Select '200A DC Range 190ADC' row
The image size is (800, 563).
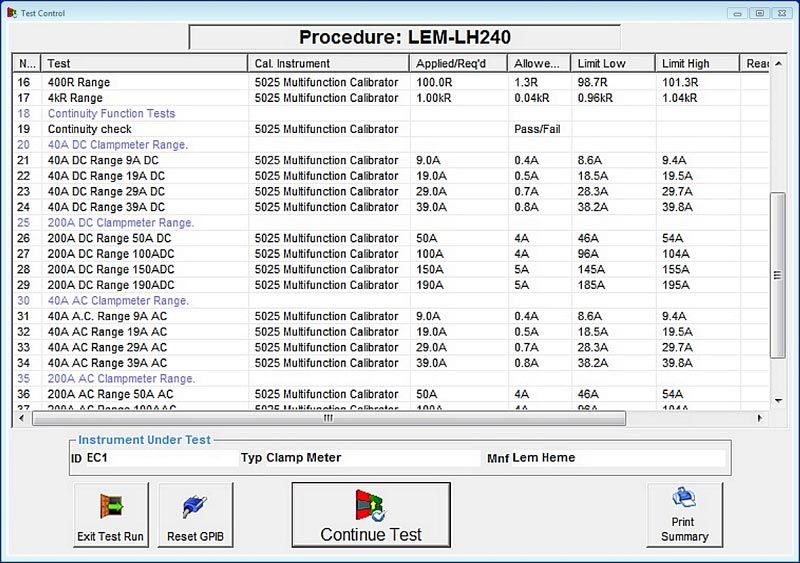(x=391, y=285)
